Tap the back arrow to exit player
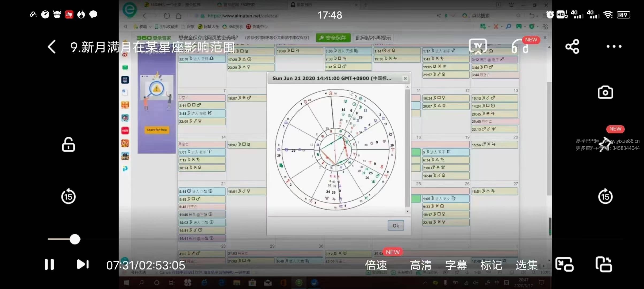The image size is (644, 289). 52,47
